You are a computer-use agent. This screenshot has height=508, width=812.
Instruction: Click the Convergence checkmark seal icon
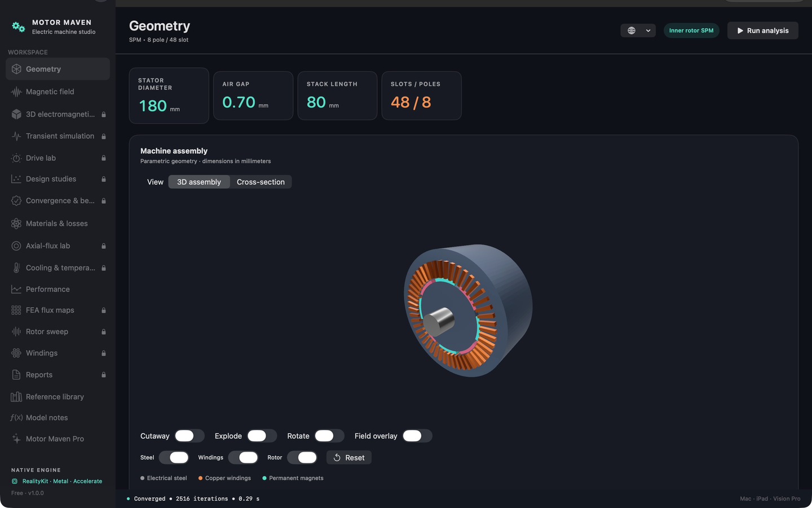click(16, 200)
